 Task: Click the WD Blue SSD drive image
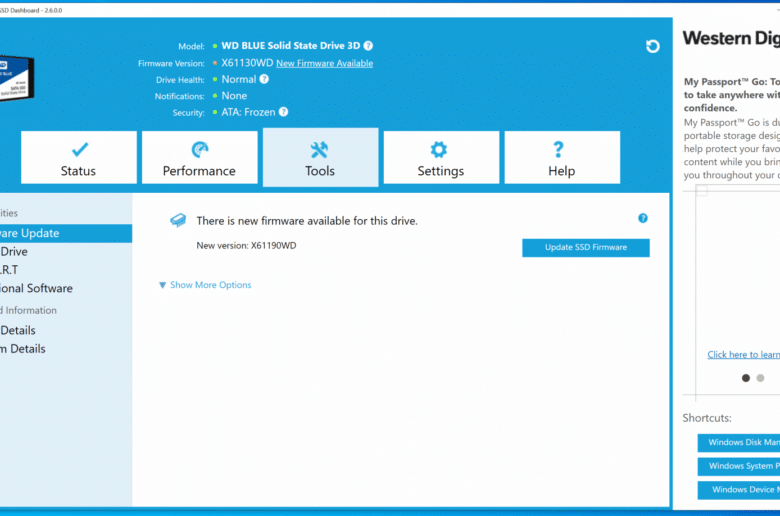(16, 79)
